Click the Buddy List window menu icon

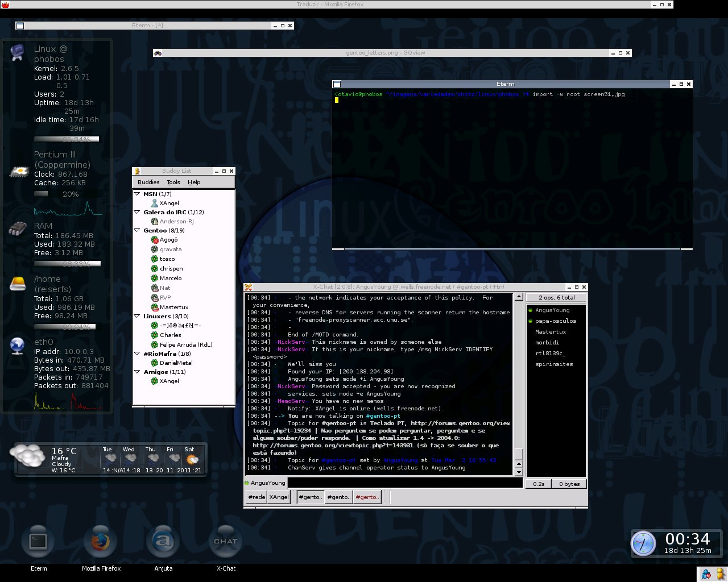tap(137, 171)
